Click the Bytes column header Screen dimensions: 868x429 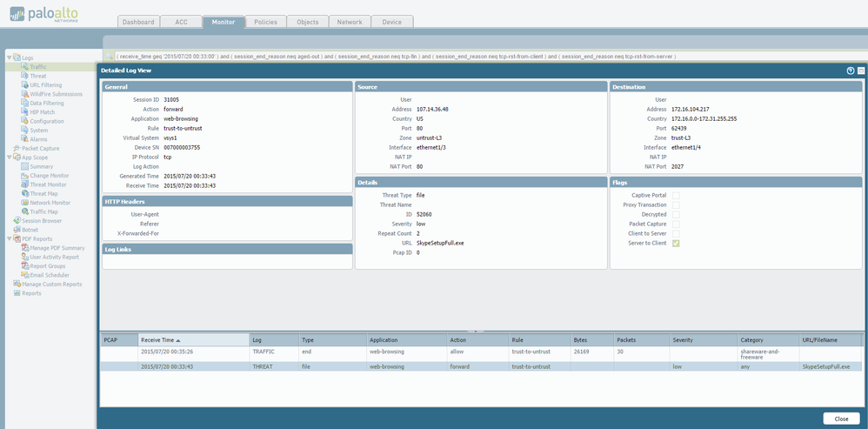[591, 340]
